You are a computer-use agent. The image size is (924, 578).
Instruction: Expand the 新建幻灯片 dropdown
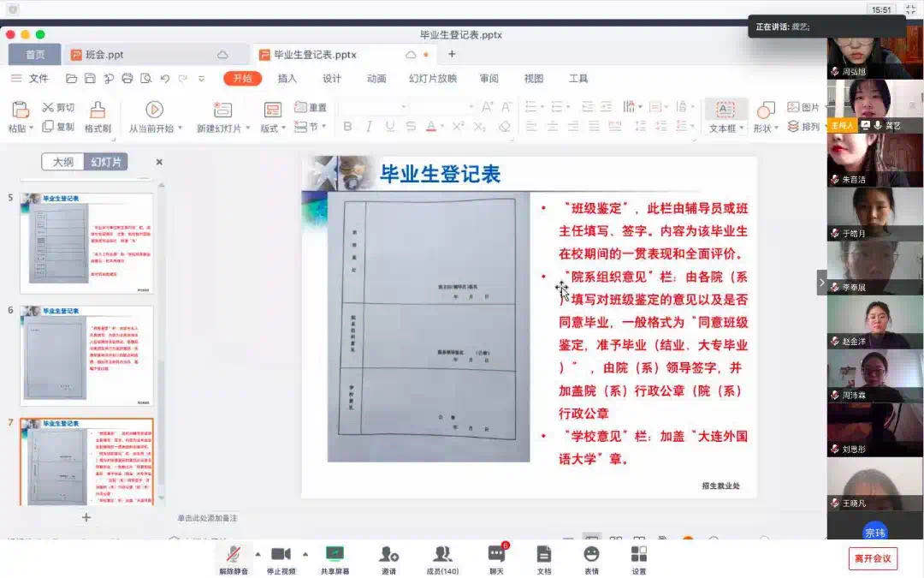coord(224,128)
